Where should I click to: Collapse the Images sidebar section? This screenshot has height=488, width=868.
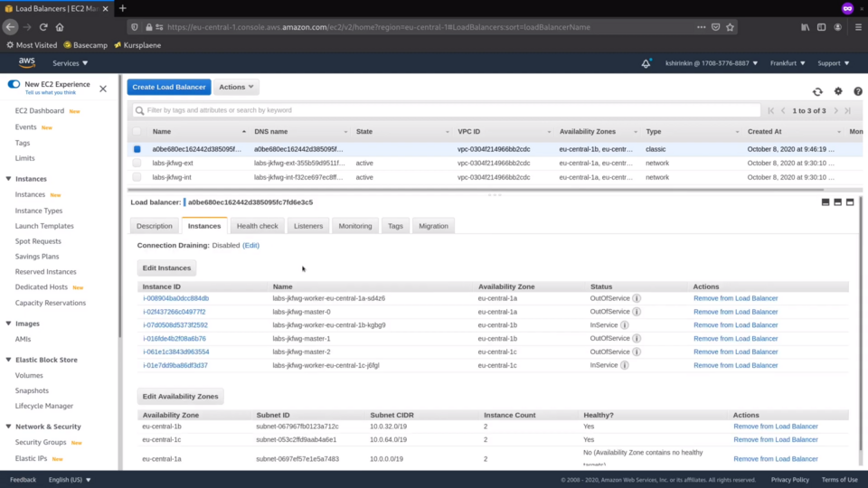(8, 324)
